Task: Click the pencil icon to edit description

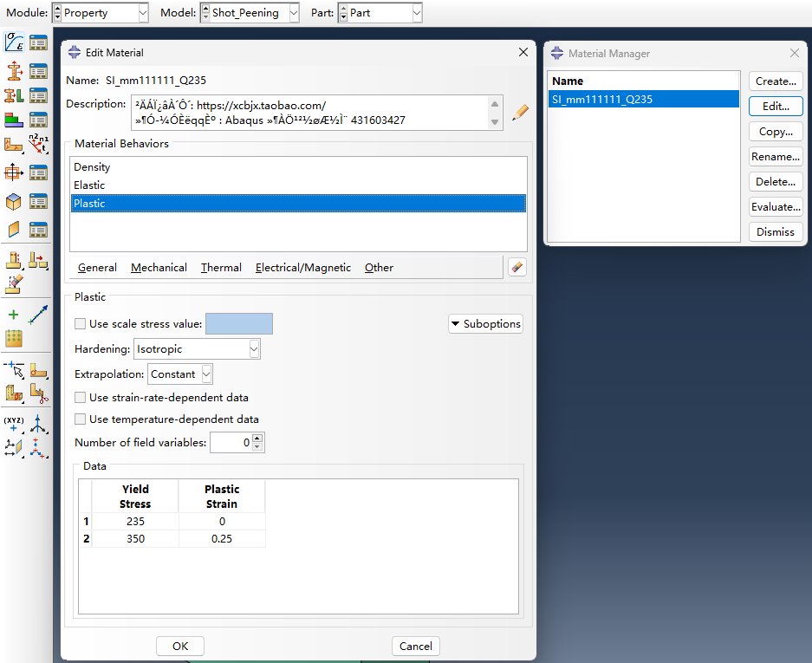Action: (x=520, y=113)
